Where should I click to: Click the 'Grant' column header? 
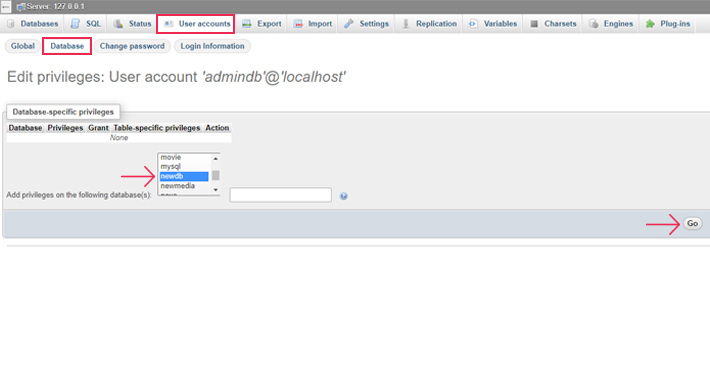pos(98,128)
